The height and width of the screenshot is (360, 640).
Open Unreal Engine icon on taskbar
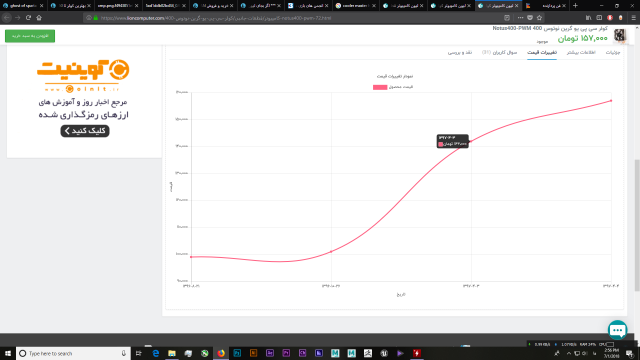pyautogui.click(x=384, y=353)
